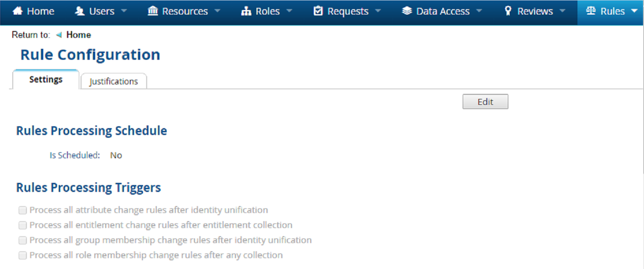Check group membership change rules checkbox
The width and height of the screenshot is (644, 269).
pos(22,240)
